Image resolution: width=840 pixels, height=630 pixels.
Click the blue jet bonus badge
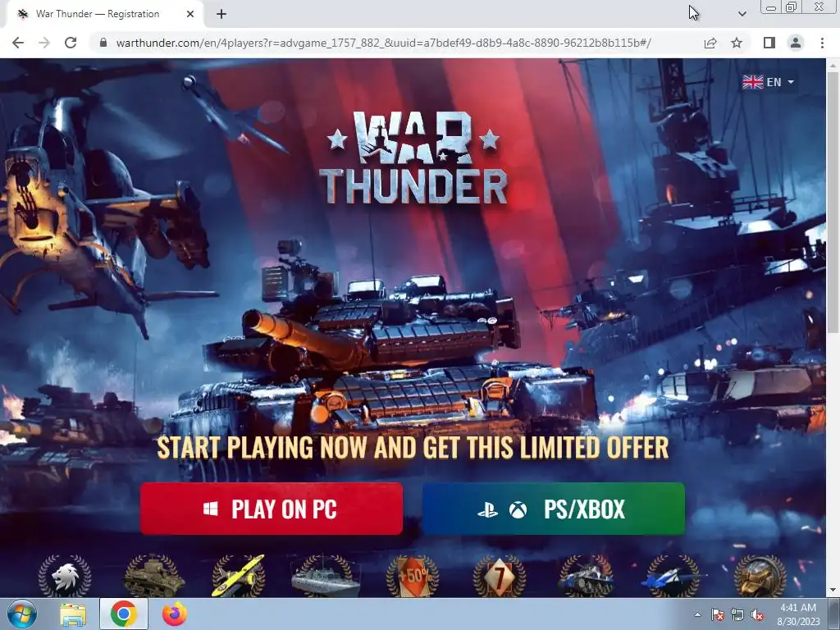pyautogui.click(x=673, y=576)
